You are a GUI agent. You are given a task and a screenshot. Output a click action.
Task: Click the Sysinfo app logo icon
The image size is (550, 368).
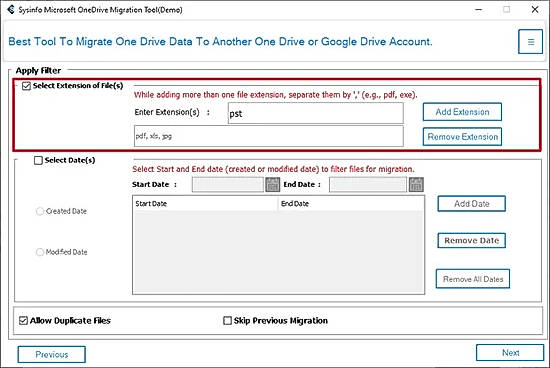[11, 9]
